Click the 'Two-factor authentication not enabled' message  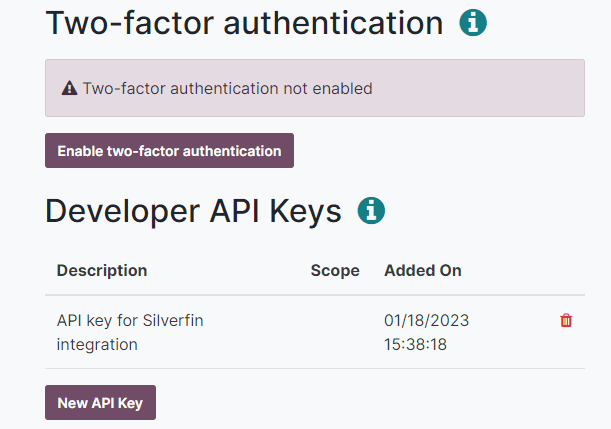pos(227,88)
